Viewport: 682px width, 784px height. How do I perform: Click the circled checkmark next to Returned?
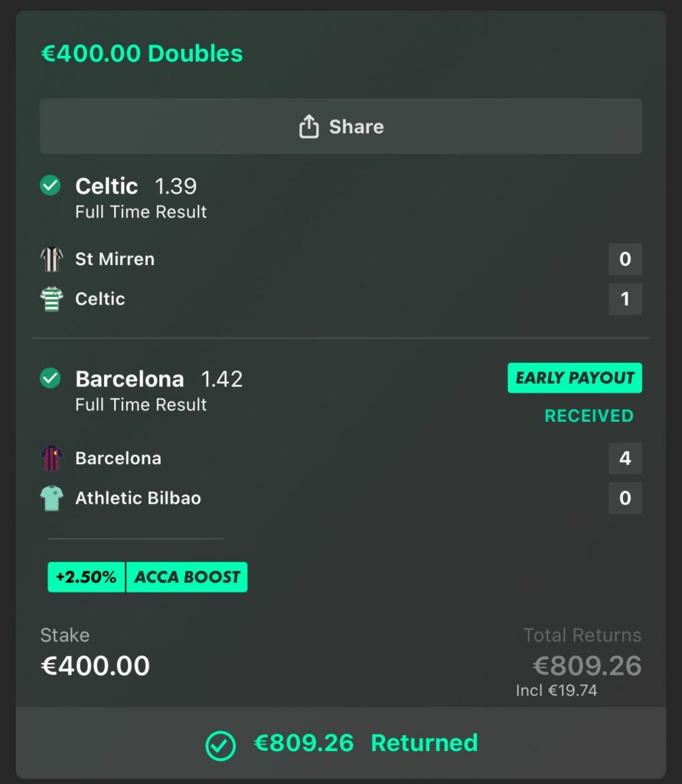pyautogui.click(x=220, y=744)
